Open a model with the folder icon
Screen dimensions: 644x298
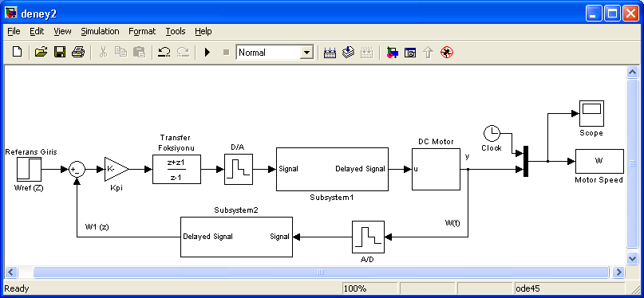tap(41, 52)
